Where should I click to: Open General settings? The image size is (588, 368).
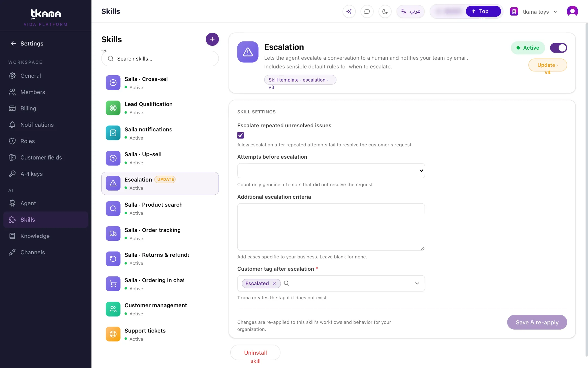coord(46,76)
